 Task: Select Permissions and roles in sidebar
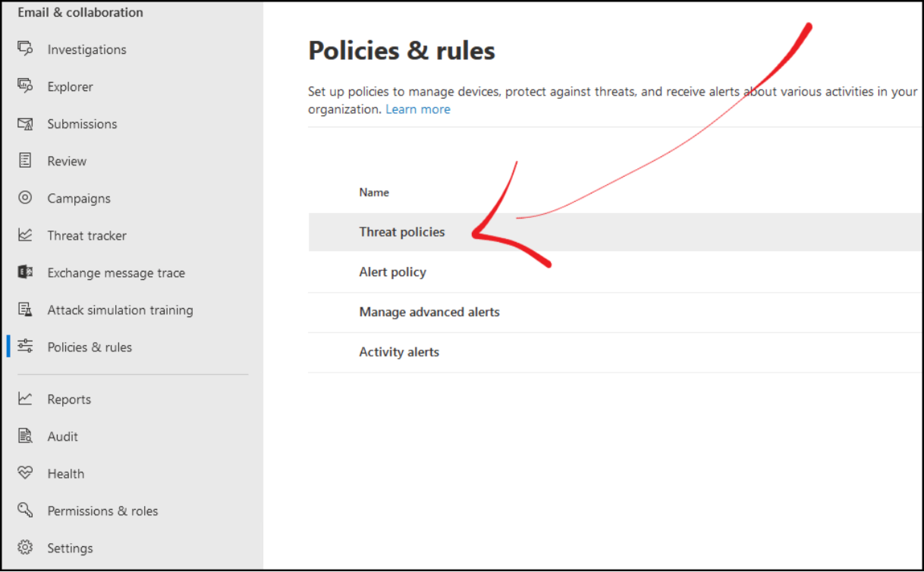(x=103, y=510)
